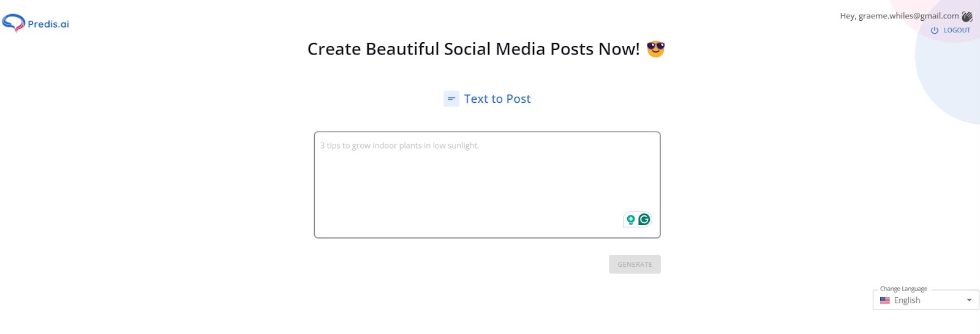
Task: Click the US flag icon in the language selector
Action: click(885, 300)
